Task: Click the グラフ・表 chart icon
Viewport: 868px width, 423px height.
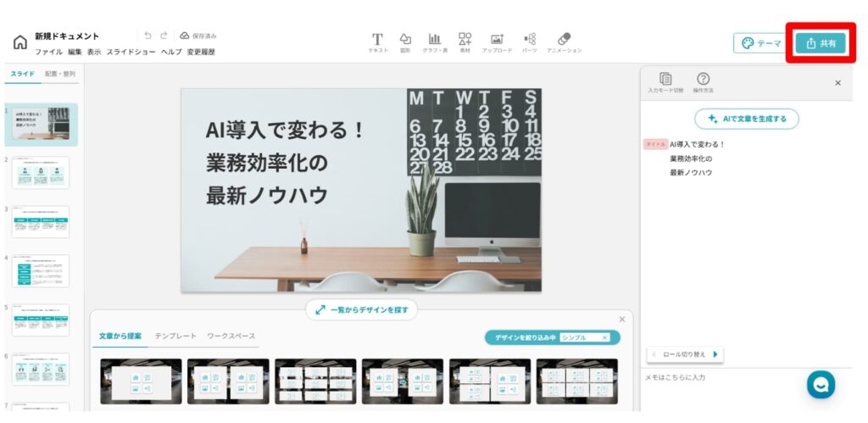Action: pos(434,40)
